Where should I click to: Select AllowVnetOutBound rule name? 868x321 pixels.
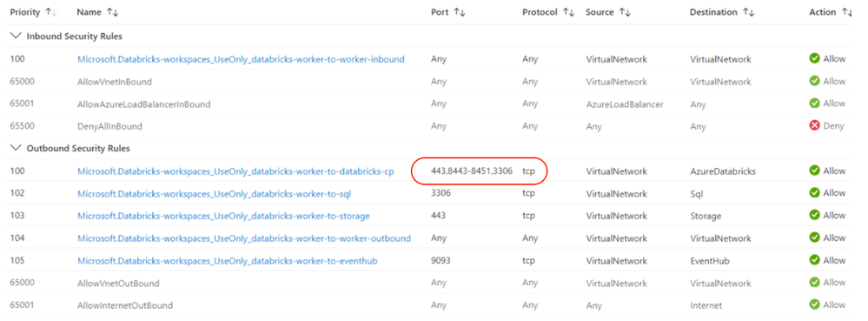118,284
